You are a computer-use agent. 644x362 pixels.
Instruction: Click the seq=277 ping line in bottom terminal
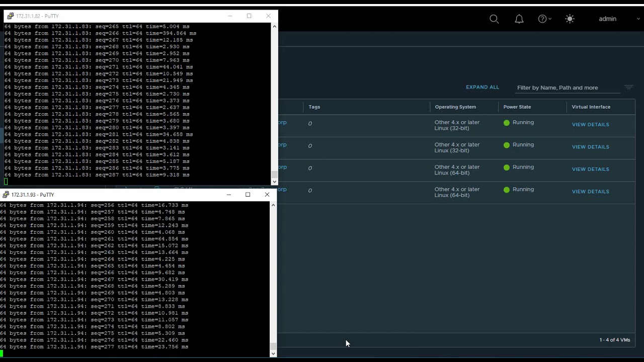[x=94, y=347]
